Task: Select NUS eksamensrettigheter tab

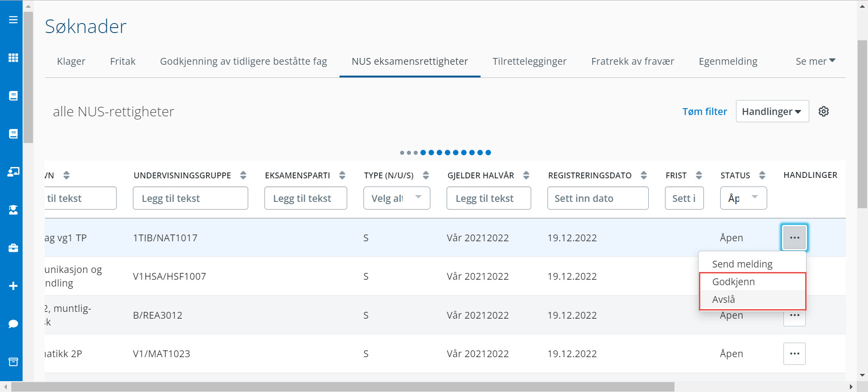Action: point(410,62)
